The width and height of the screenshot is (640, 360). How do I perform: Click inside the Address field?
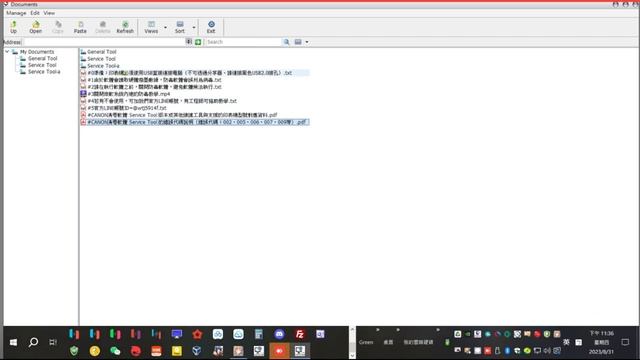point(104,42)
